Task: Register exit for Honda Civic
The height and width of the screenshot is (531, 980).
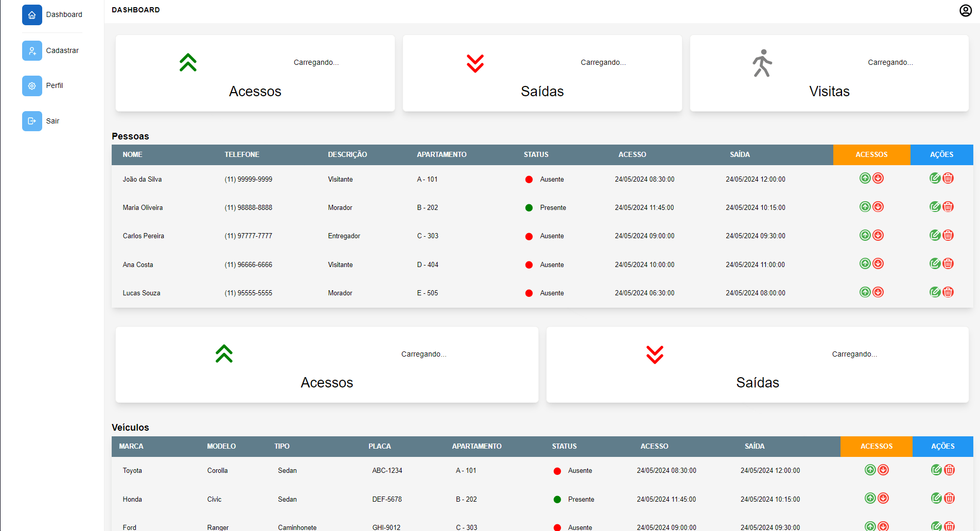Action: click(x=883, y=498)
